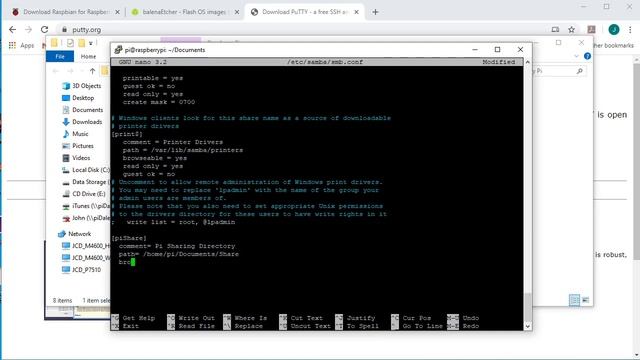This screenshot has height=360, width=640.
Task: Switch to the balenaEtcher browser tab
Action: point(184,12)
